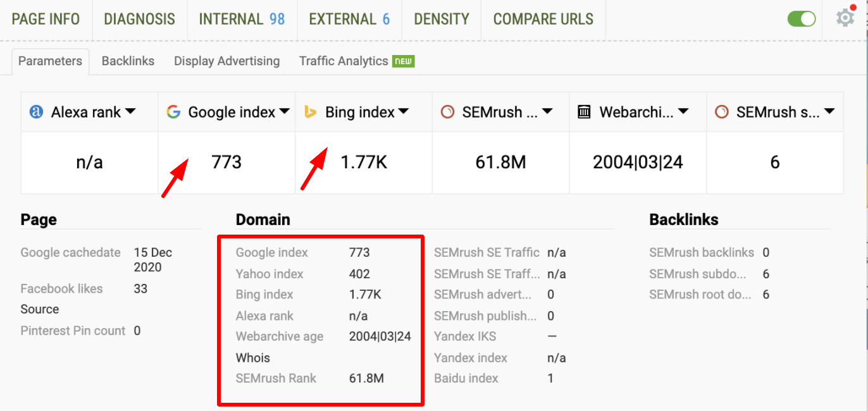This screenshot has width=868, height=411.
Task: Expand the Bing index dropdown arrow
Action: pyautogui.click(x=404, y=112)
